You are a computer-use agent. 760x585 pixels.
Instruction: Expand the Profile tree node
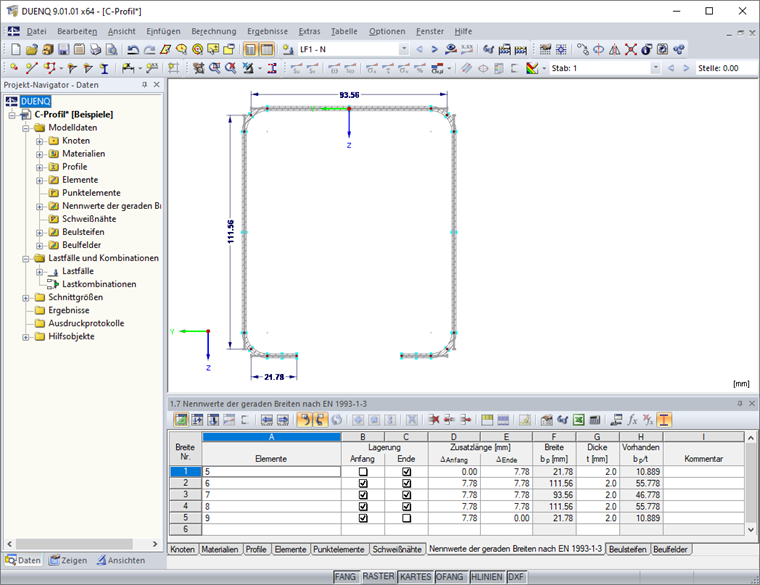click(x=40, y=168)
